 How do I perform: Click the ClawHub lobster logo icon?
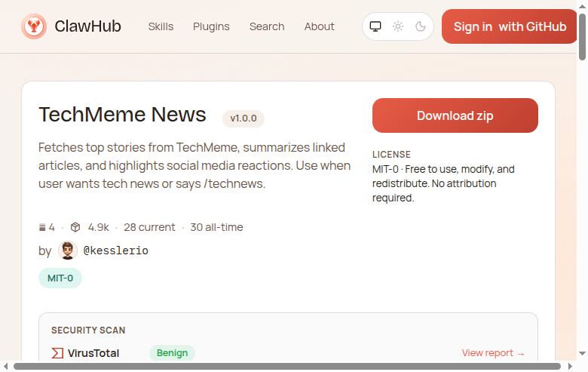click(x=33, y=27)
